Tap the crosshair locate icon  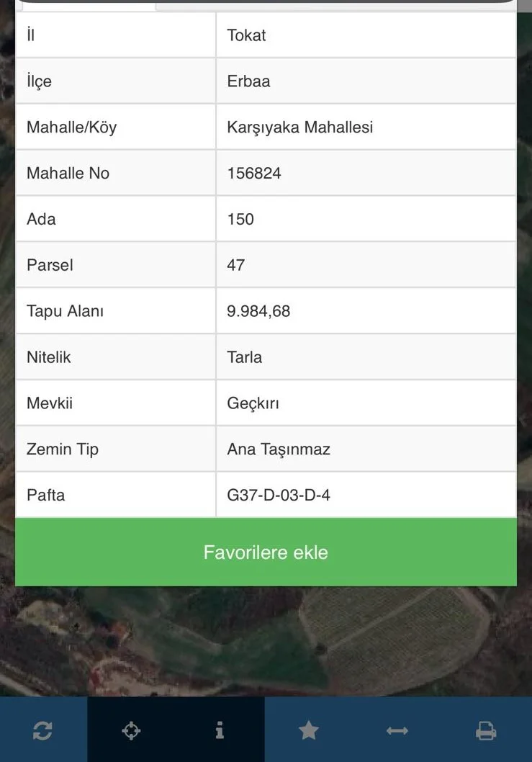click(x=131, y=731)
